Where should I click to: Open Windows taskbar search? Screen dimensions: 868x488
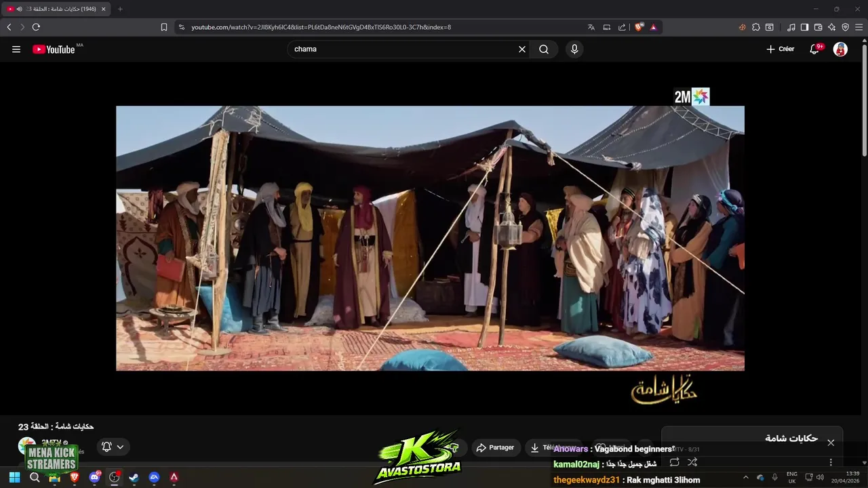(35, 477)
